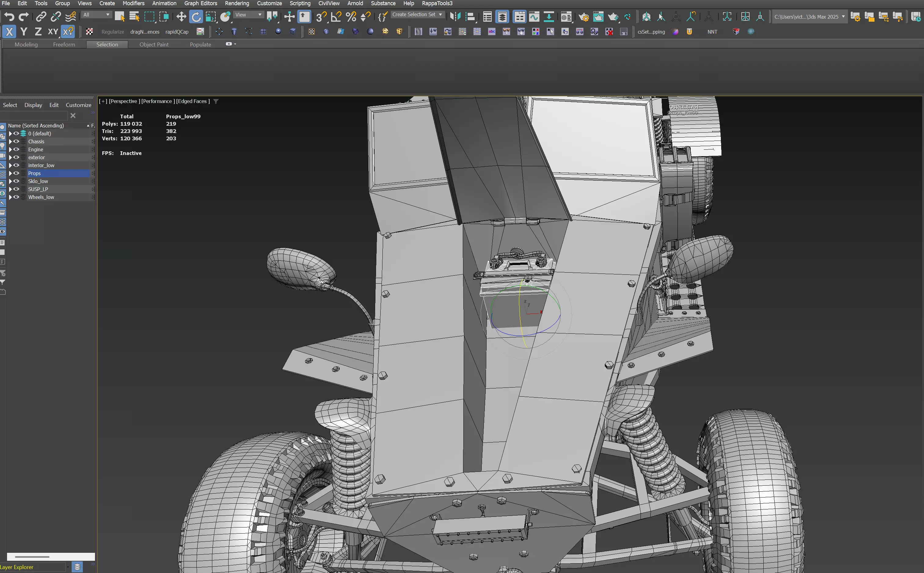The width and height of the screenshot is (924, 573).
Task: Click the Render Production teapot icon
Action: pos(613,17)
